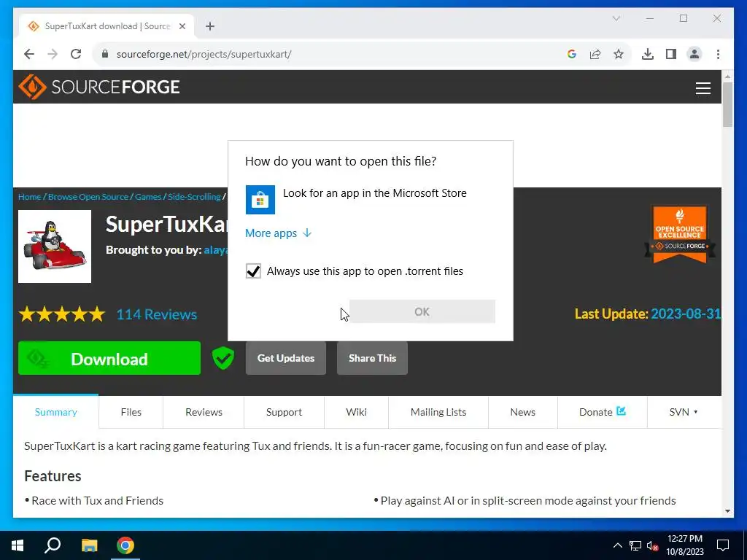Click the tab search chevron in Chrome
Screen dimensions: 747x560
click(x=616, y=18)
